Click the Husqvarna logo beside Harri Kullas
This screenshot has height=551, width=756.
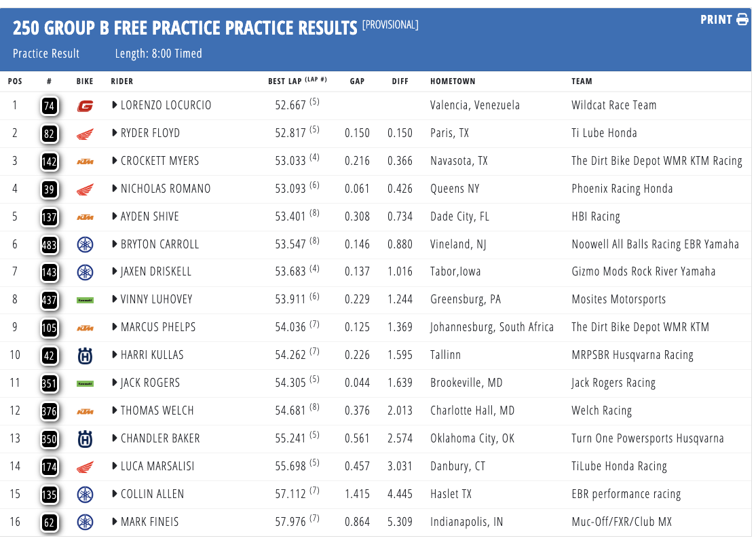85,356
